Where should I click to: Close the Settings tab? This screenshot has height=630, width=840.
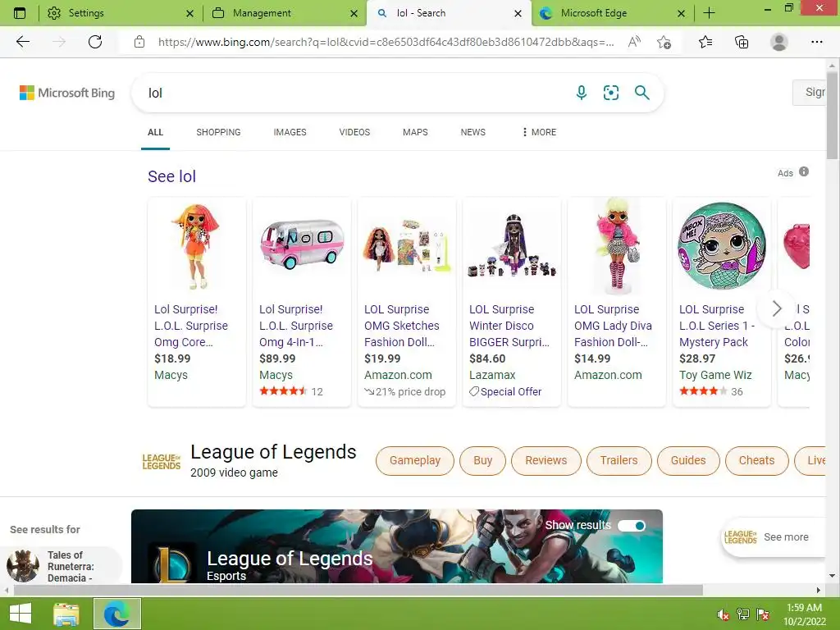189,13
